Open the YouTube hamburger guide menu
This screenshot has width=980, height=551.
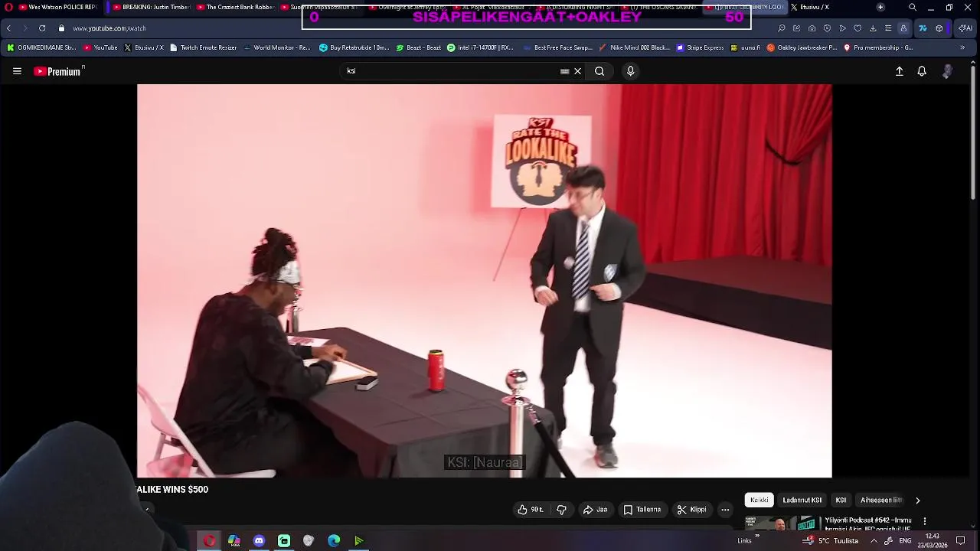(x=17, y=71)
